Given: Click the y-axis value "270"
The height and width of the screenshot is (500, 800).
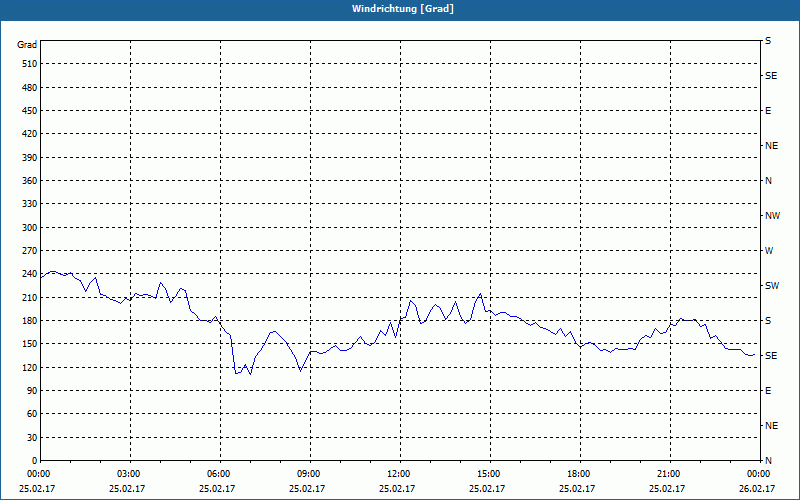Looking at the screenshot, I should click(30, 251).
